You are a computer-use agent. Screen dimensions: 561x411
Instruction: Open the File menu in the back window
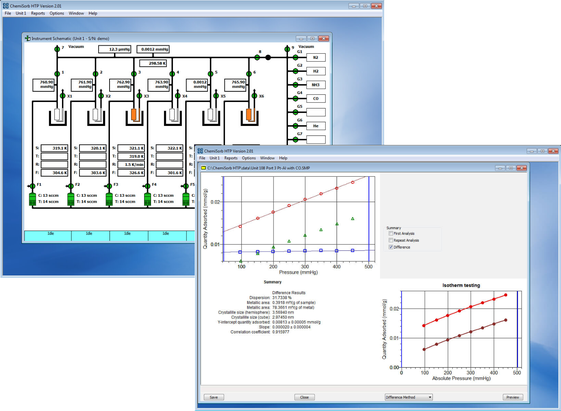(x=8, y=13)
